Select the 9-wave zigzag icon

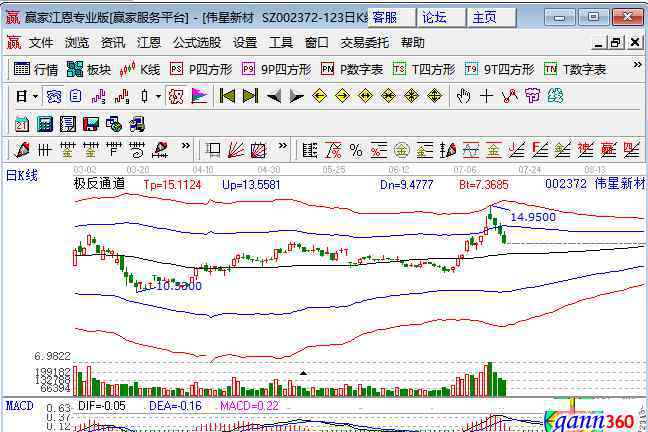122,96
